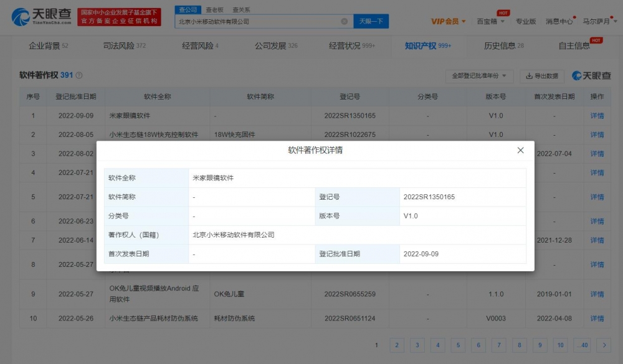Open the 经营风险 tab

pos(200,46)
